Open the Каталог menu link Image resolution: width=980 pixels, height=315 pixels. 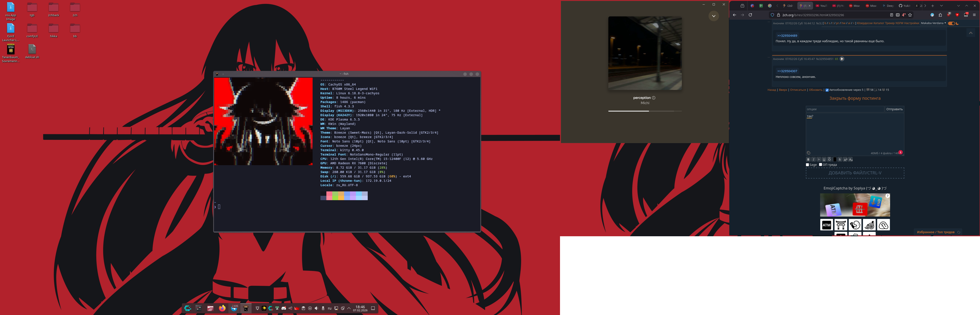click(x=878, y=23)
